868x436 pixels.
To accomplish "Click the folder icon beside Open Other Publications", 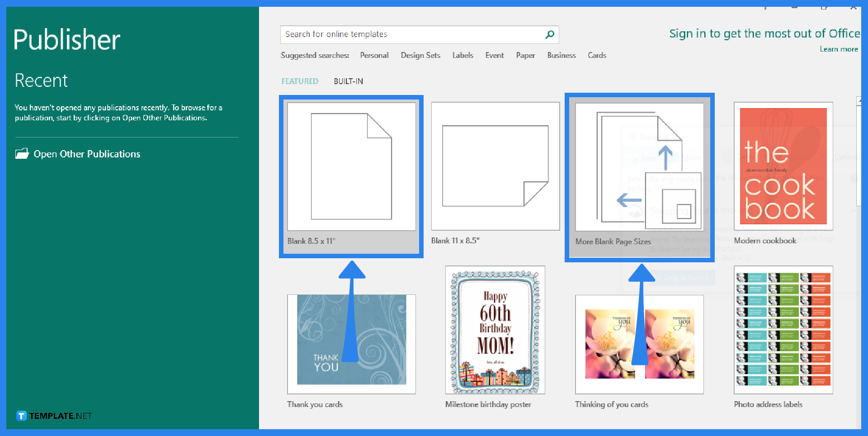I will pos(22,154).
